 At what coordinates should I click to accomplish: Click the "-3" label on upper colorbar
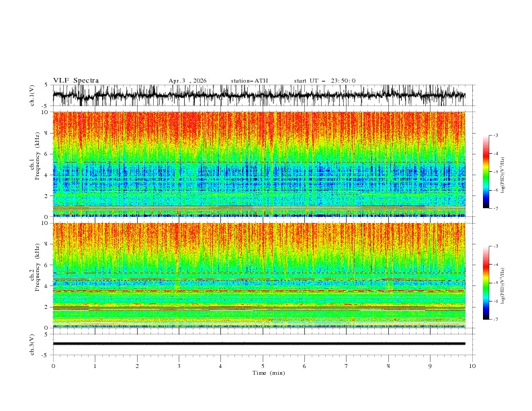click(496, 135)
